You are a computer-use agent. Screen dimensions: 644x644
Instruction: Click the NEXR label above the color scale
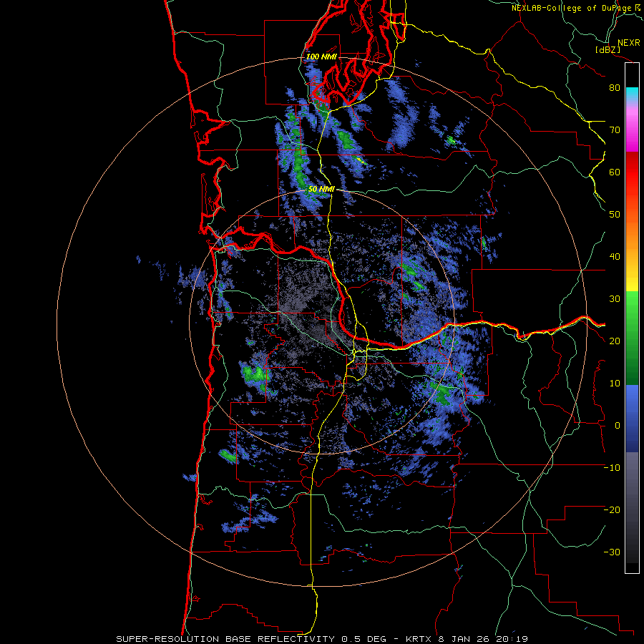pyautogui.click(x=629, y=43)
